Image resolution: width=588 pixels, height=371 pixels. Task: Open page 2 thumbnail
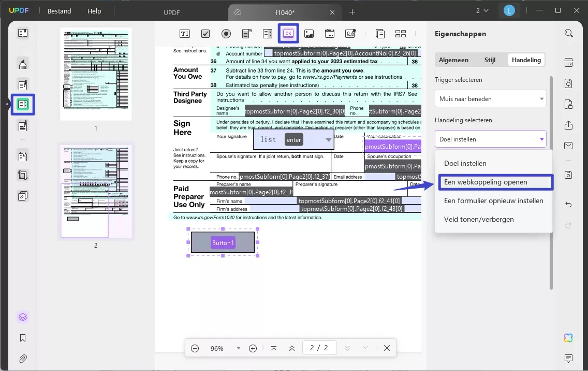tap(96, 191)
